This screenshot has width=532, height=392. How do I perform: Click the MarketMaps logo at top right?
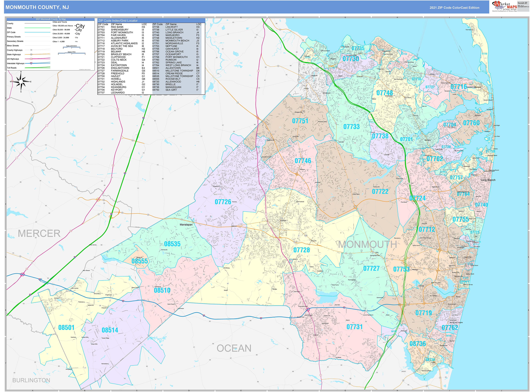click(x=504, y=6)
